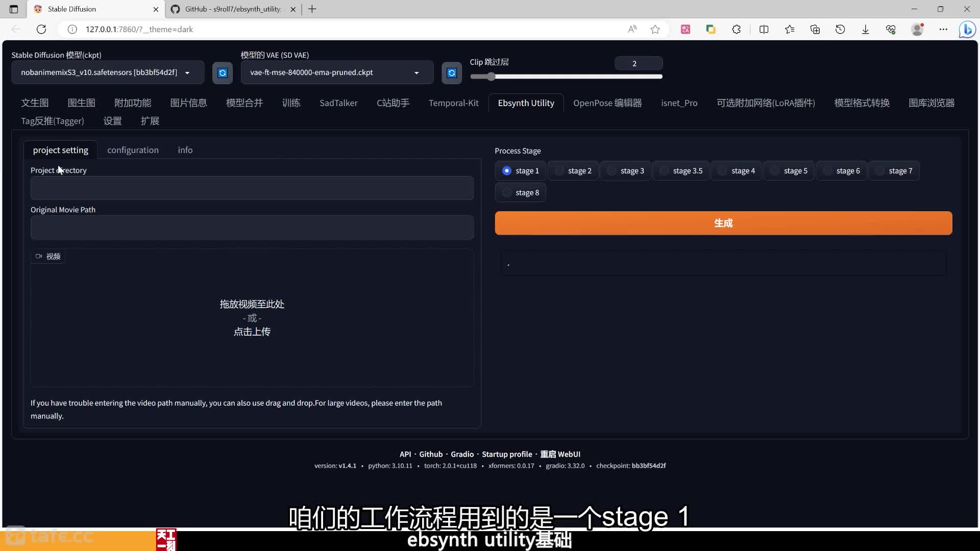
Task: Open the 图库浏览器 tab
Action: [932, 103]
